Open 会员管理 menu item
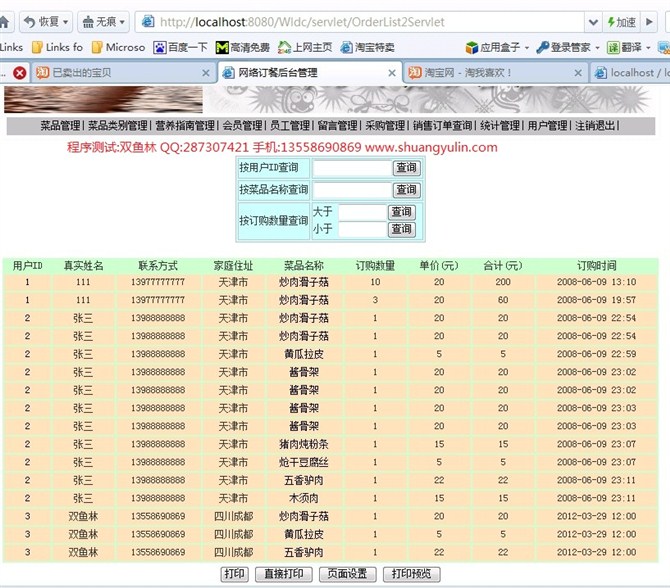 (x=242, y=126)
